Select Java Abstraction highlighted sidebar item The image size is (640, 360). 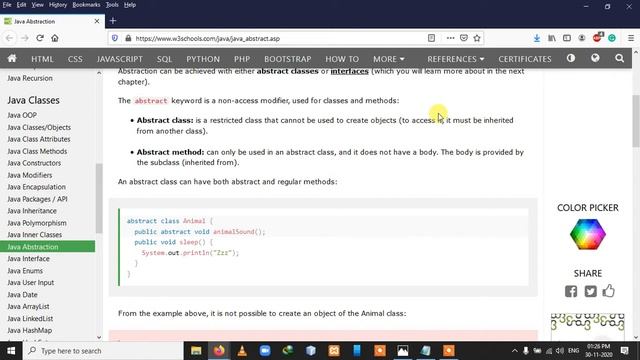pyautogui.click(x=47, y=247)
